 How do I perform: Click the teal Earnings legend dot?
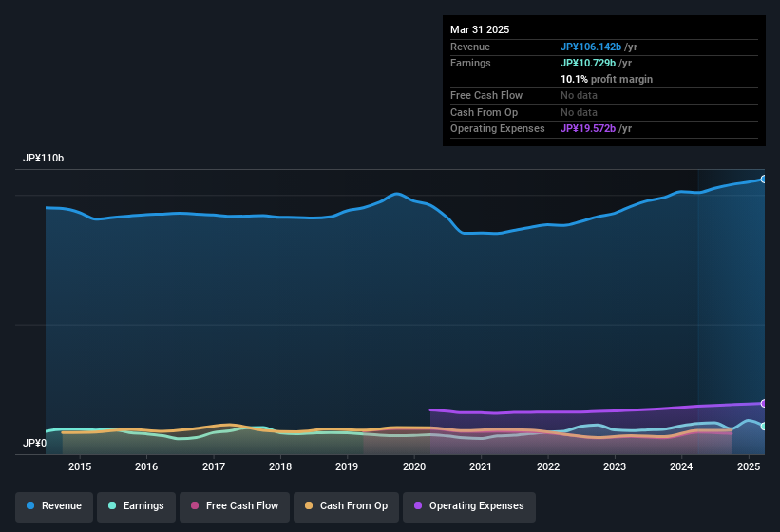point(112,505)
